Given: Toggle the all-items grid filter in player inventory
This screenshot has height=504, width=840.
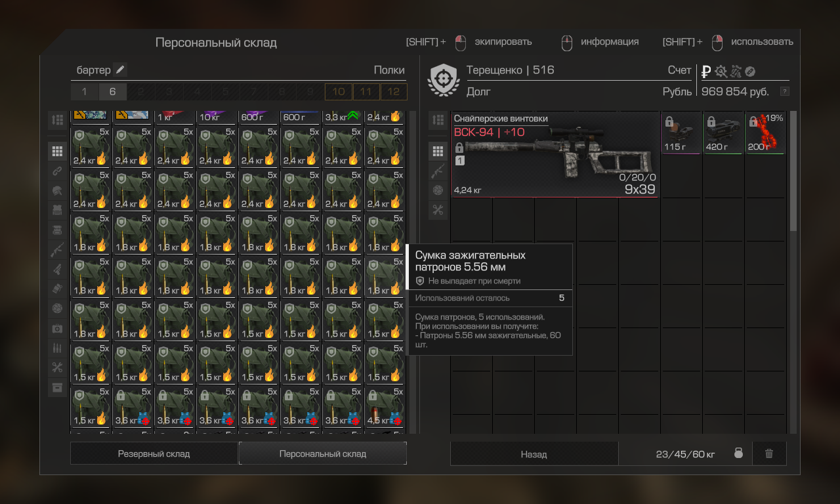Looking at the screenshot, I should [438, 151].
